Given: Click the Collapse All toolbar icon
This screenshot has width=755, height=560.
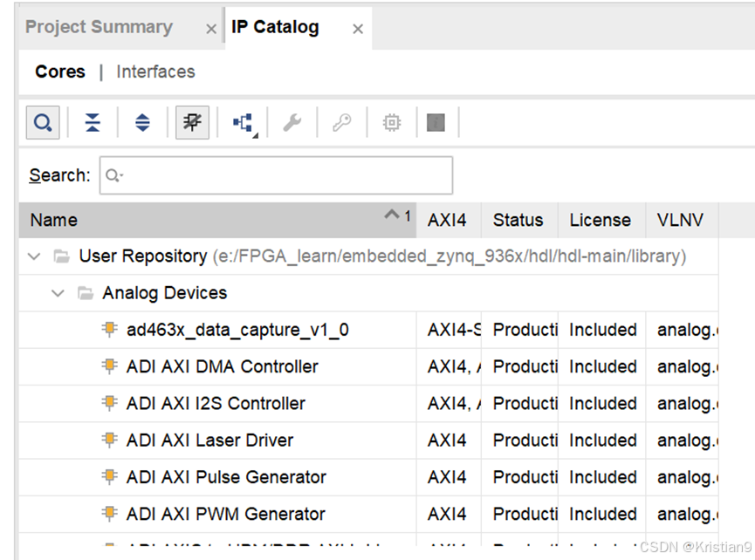Looking at the screenshot, I should (93, 123).
